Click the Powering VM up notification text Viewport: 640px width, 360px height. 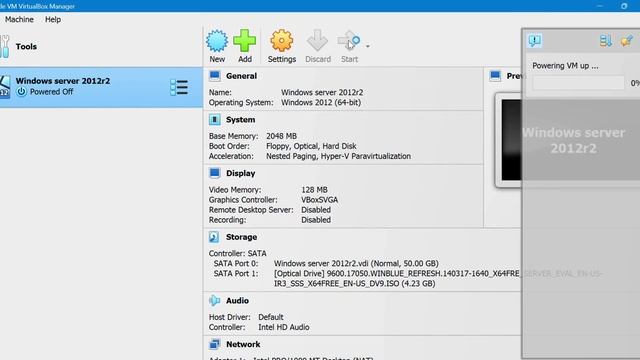tap(565, 66)
